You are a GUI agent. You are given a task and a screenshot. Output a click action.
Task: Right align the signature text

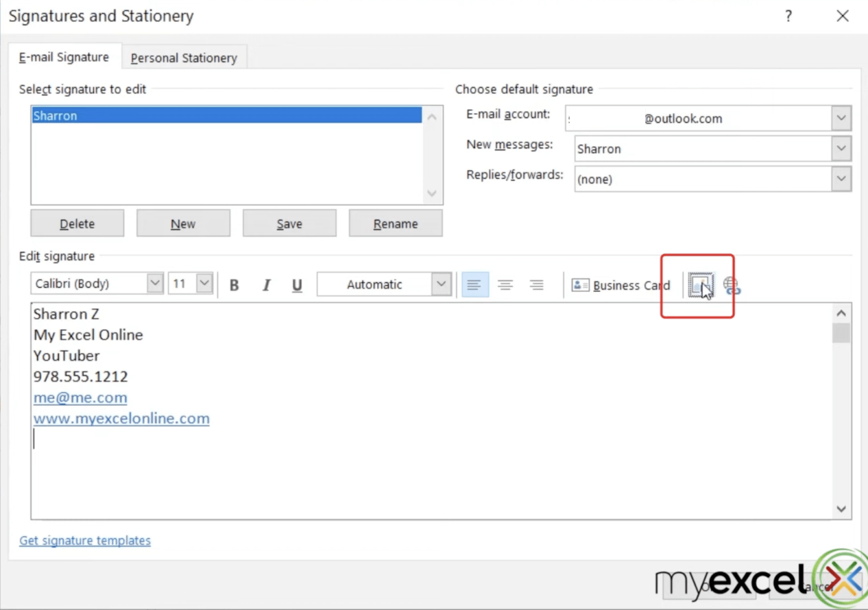pyautogui.click(x=536, y=284)
